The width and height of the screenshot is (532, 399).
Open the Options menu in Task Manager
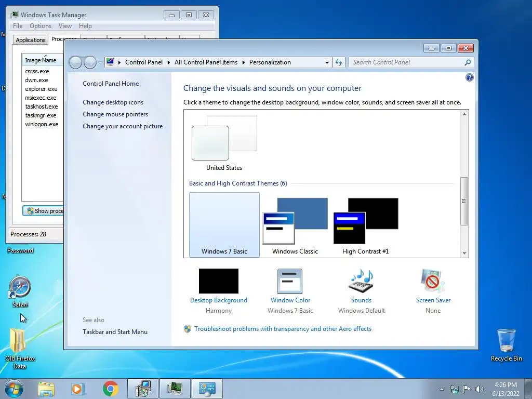pos(41,26)
